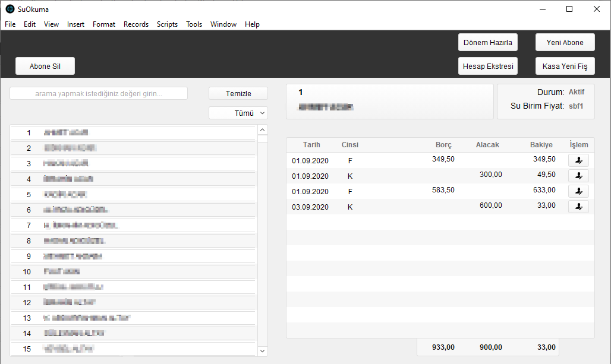Click the subscriber list scroll up arrow
The height and width of the screenshot is (364, 611).
coord(263,129)
